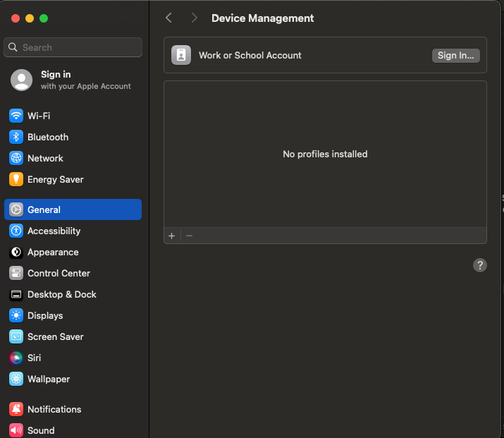Select the Displays label
This screenshot has width=504, height=438.
point(45,315)
